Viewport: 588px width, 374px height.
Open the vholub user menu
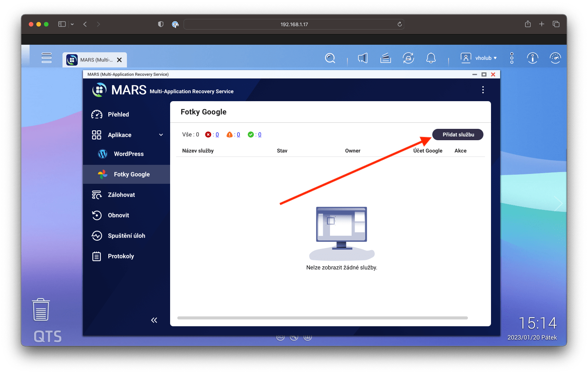tap(479, 58)
